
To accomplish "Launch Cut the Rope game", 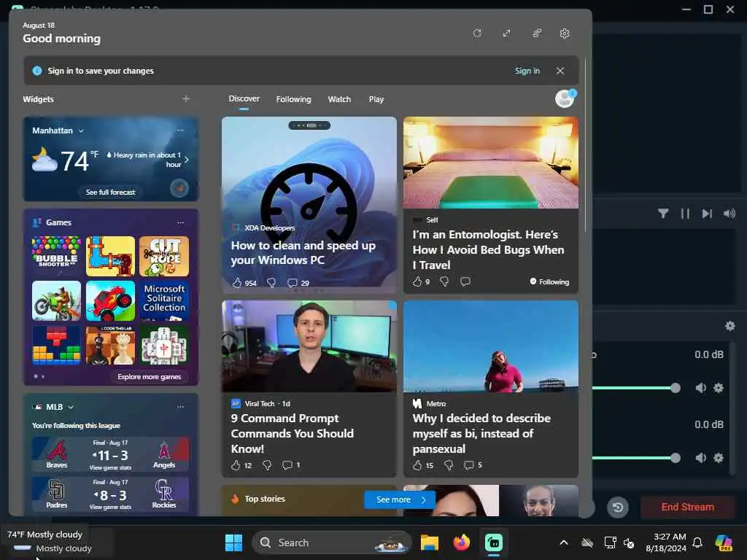I will pos(164,256).
